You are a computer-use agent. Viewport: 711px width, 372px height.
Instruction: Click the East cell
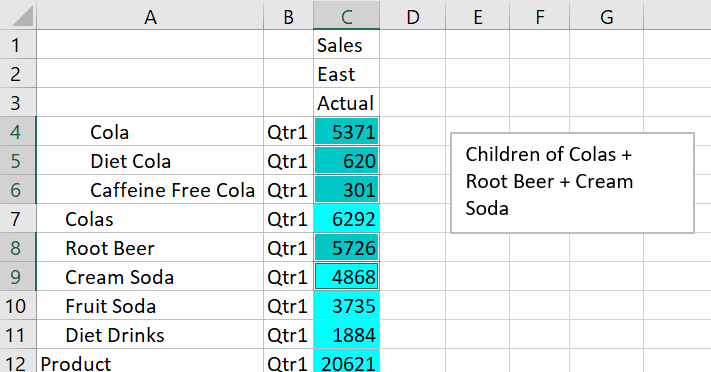[346, 73]
